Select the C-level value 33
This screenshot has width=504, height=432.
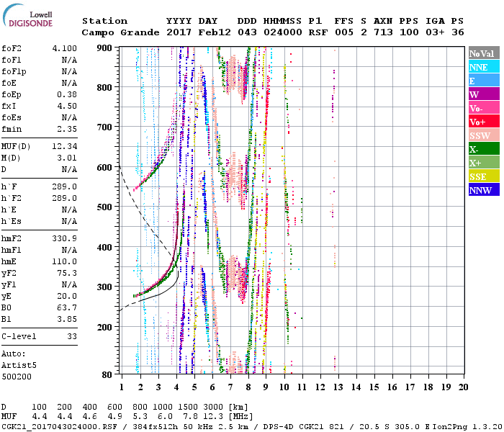click(72, 336)
